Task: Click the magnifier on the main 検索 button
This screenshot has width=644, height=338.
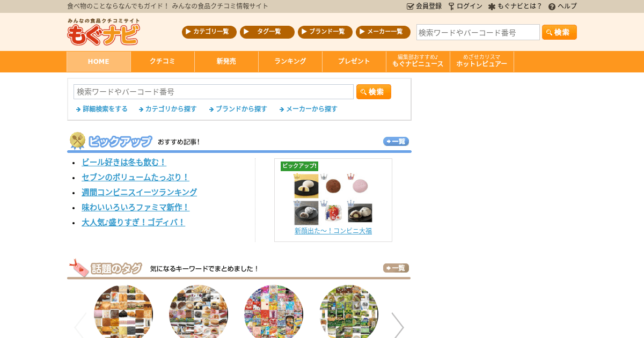Action: (x=363, y=91)
